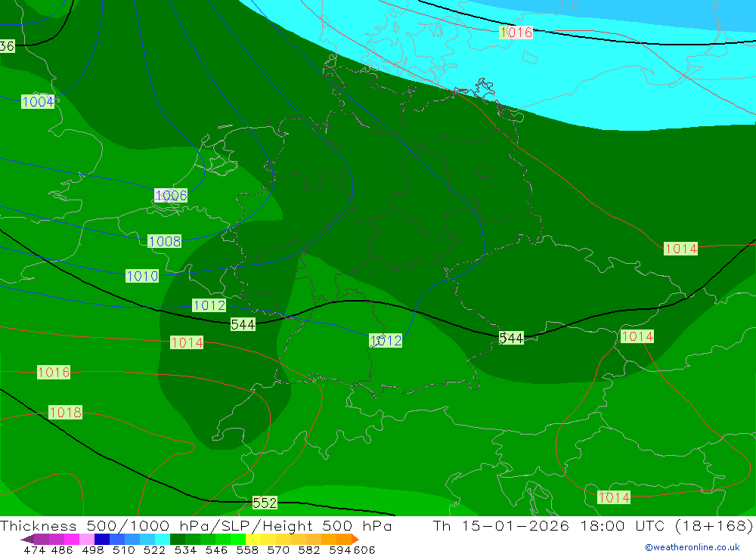756x554 pixels.
Task: Click the red 1016 label on the pink background
Action: pos(516,32)
